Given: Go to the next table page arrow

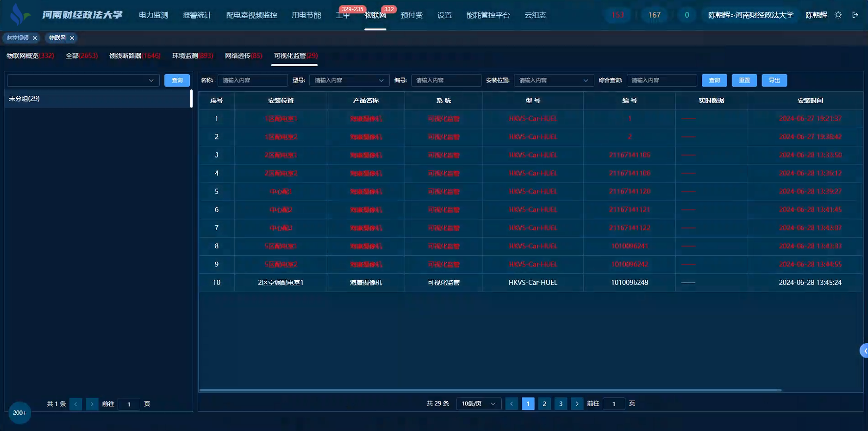Looking at the screenshot, I should (x=577, y=404).
